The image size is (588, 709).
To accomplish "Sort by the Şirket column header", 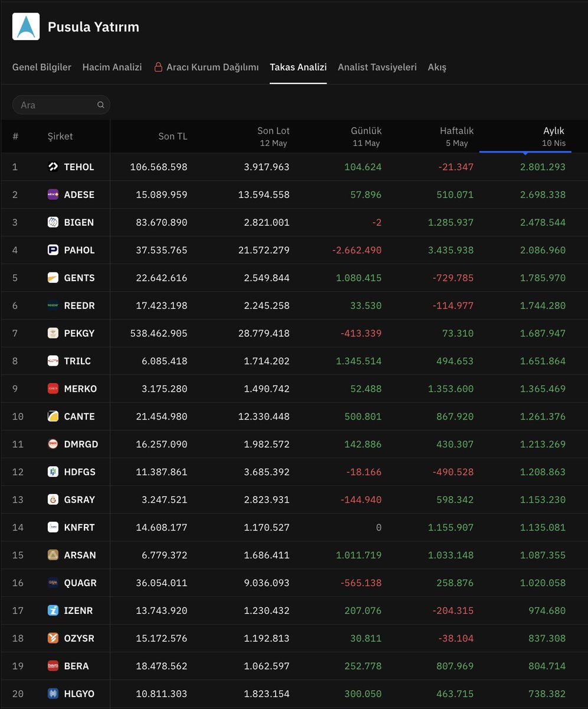I will pyautogui.click(x=60, y=136).
